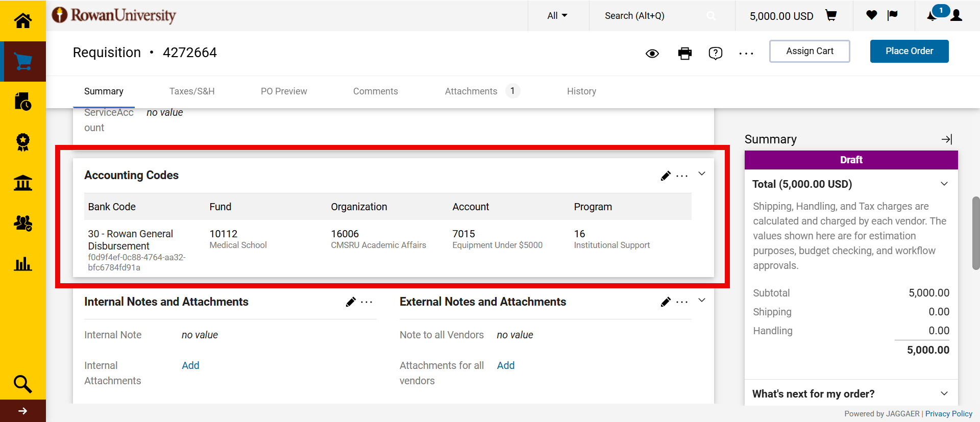980x422 pixels.
Task: Toggle the eye view configuration icon
Action: click(x=652, y=54)
